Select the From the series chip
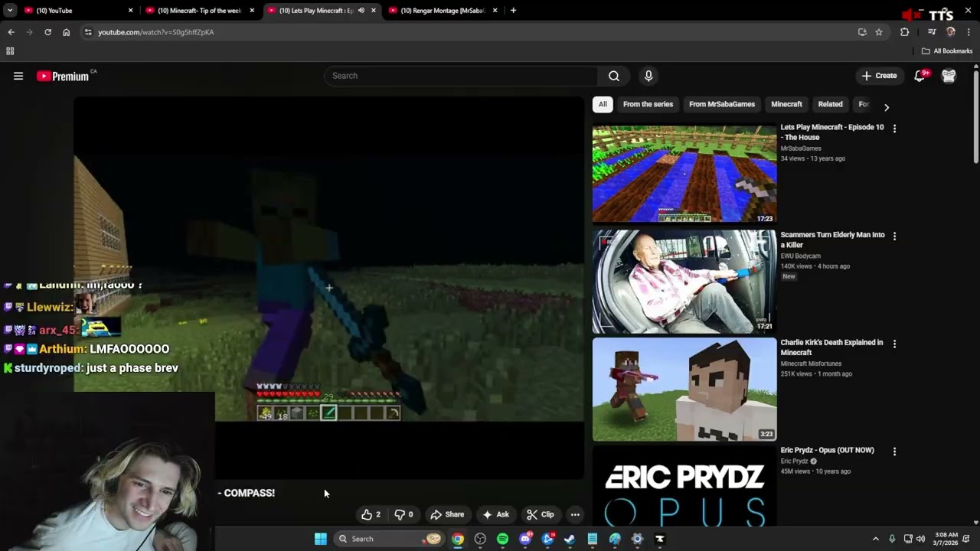Screen dimensions: 980x551 [648, 104]
